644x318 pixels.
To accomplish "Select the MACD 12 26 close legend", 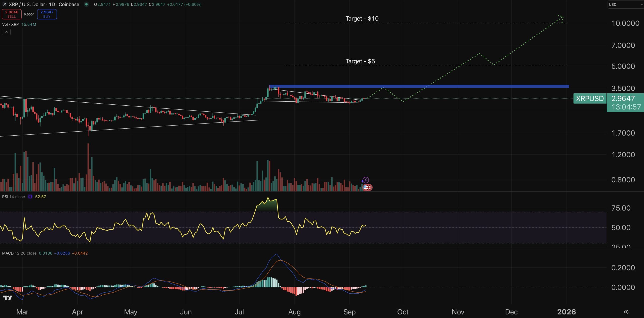I will 19,253.
